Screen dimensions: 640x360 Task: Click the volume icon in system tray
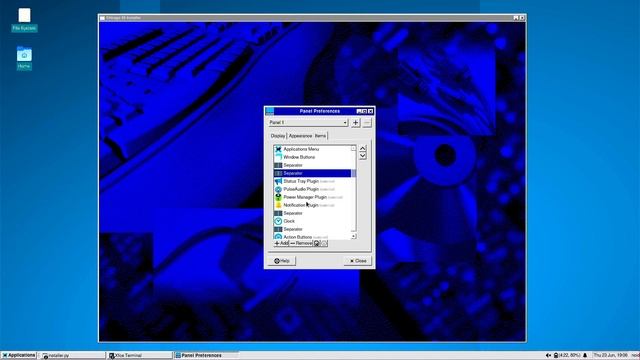548,356
